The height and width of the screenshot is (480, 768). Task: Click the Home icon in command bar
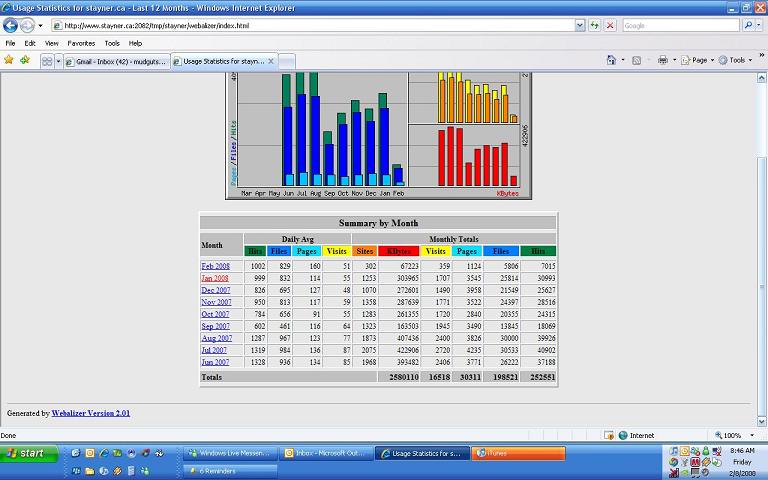[612, 60]
